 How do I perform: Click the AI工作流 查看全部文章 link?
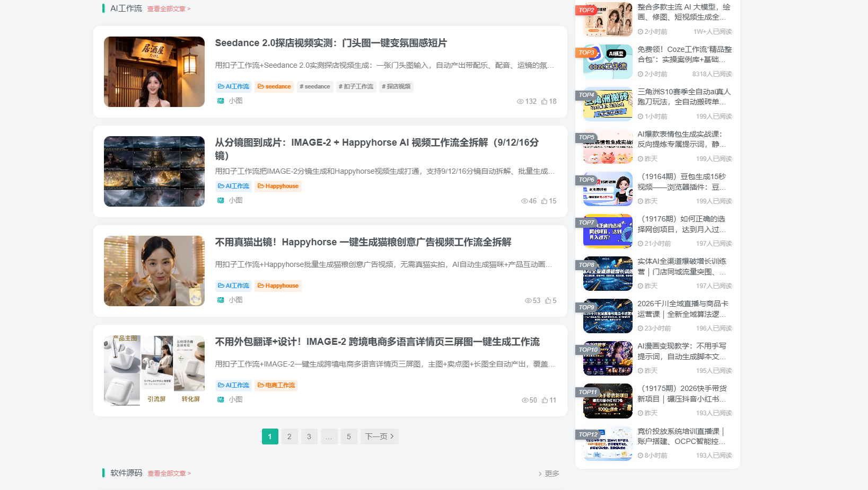pyautogui.click(x=169, y=9)
